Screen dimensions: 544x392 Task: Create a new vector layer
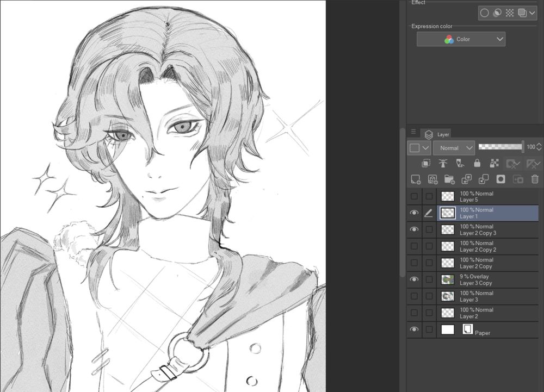tap(432, 179)
